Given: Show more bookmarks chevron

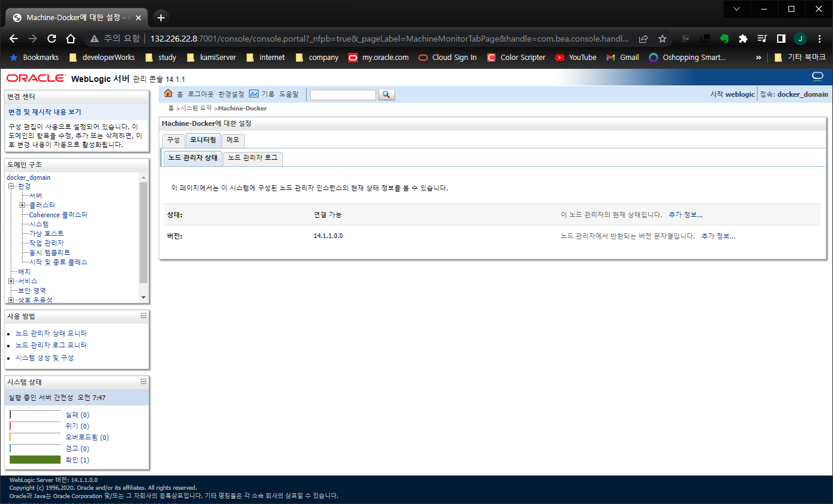Looking at the screenshot, I should tap(758, 58).
